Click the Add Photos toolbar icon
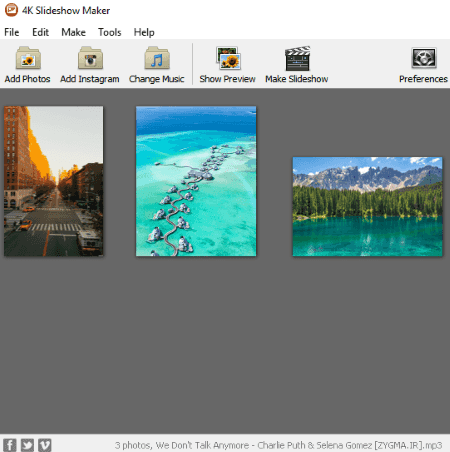 point(28,64)
